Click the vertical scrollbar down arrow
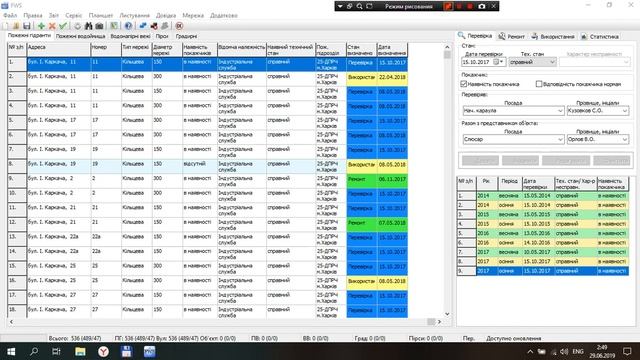 (x=447, y=314)
